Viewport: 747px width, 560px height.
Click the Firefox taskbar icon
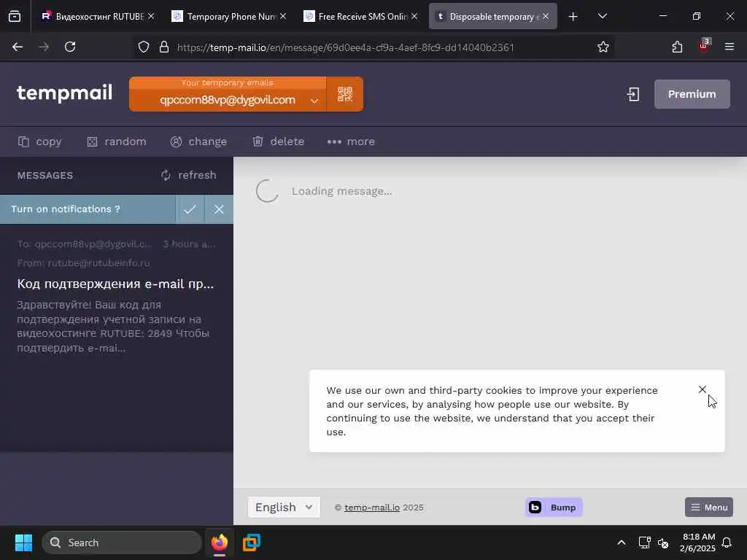coord(220,542)
